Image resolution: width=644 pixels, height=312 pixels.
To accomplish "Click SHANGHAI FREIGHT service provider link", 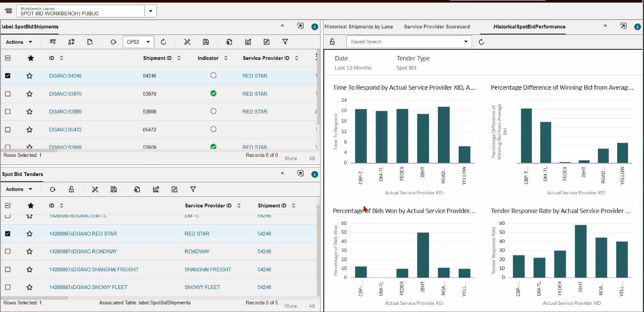I will pyautogui.click(x=207, y=269).
